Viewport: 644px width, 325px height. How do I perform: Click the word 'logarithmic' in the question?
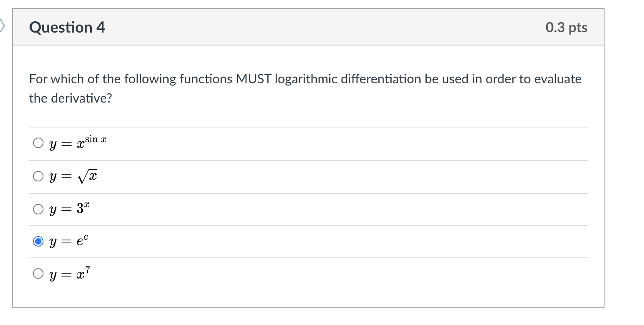pos(306,79)
